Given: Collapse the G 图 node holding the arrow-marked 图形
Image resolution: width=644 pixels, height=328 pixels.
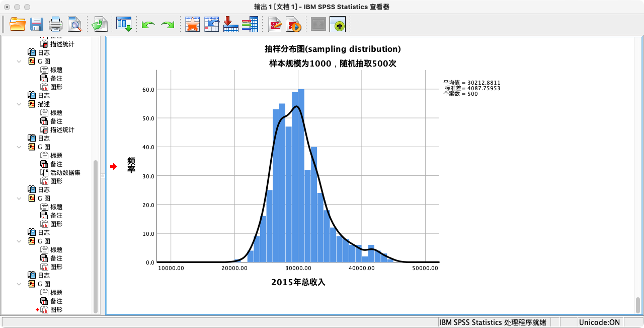Looking at the screenshot, I should coord(19,284).
